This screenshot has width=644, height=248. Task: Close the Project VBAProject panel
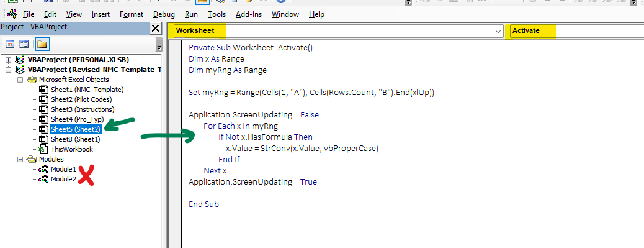tap(156, 28)
